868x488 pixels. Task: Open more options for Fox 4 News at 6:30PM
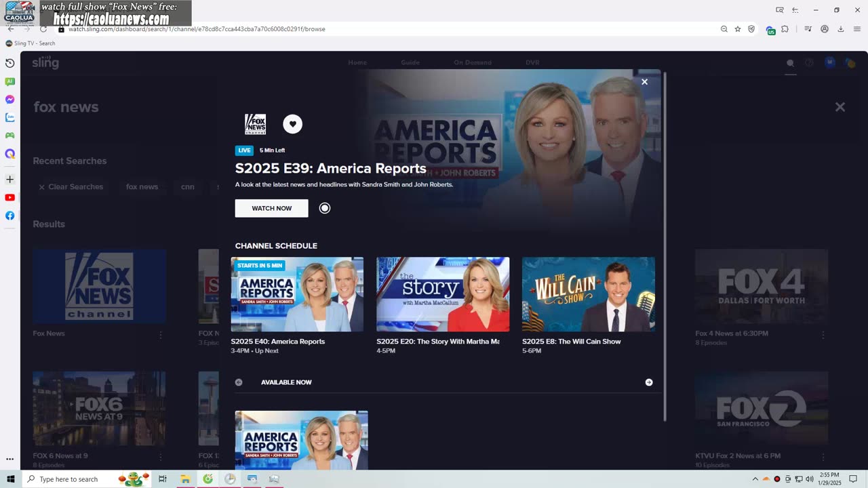(x=823, y=335)
